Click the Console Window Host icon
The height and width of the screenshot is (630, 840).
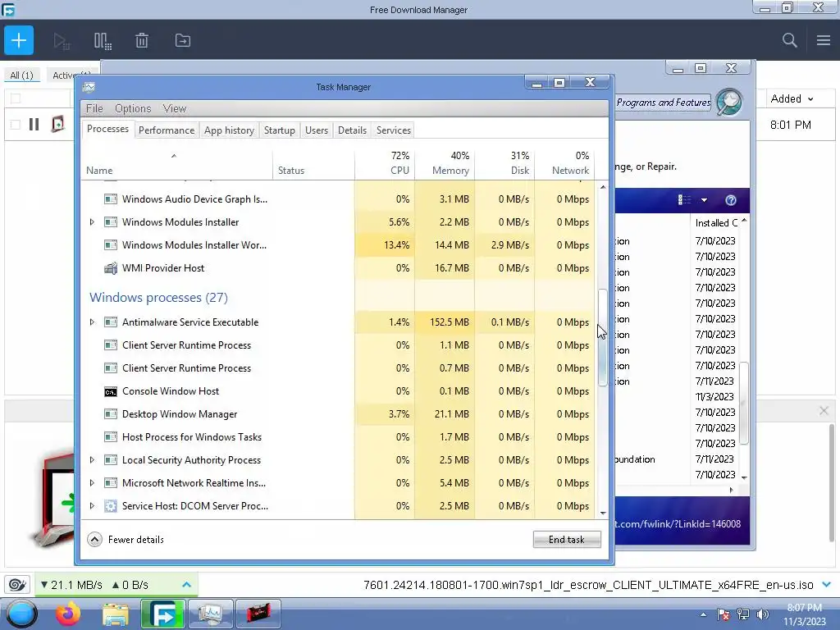tap(111, 391)
